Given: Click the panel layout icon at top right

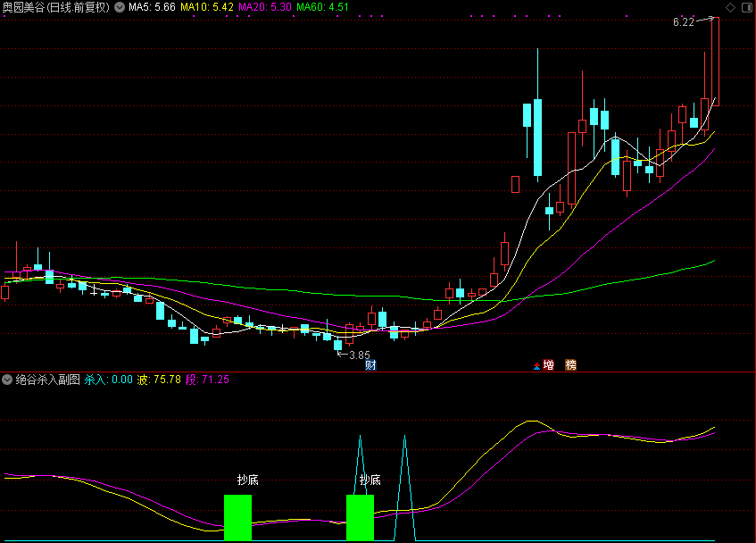Looking at the screenshot, I should tap(746, 7).
